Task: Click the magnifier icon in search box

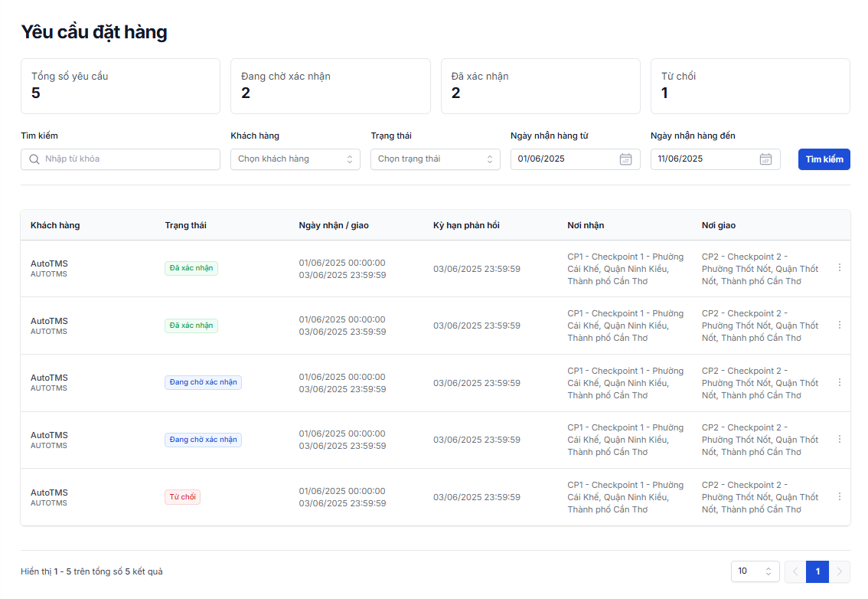Action: pyautogui.click(x=34, y=159)
